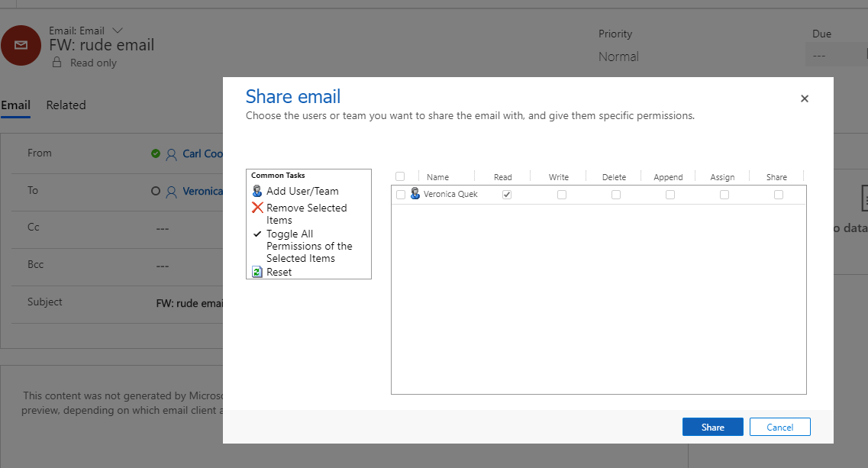Click Add User/Team link
This screenshot has width=868, height=468.
click(x=302, y=191)
